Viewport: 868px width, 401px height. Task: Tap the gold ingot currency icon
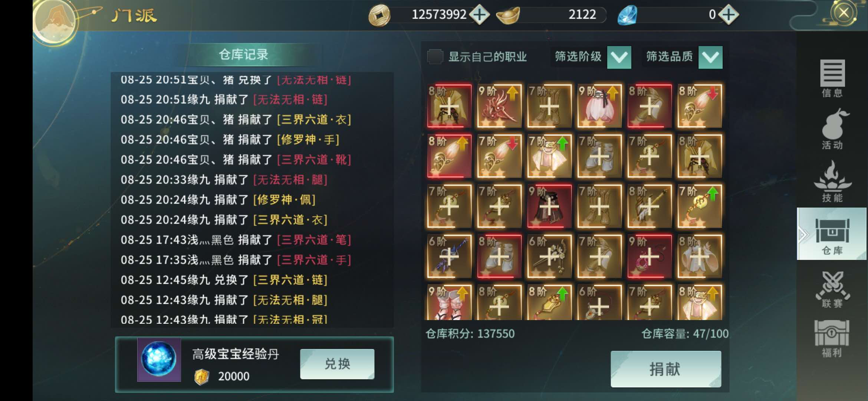tap(508, 15)
